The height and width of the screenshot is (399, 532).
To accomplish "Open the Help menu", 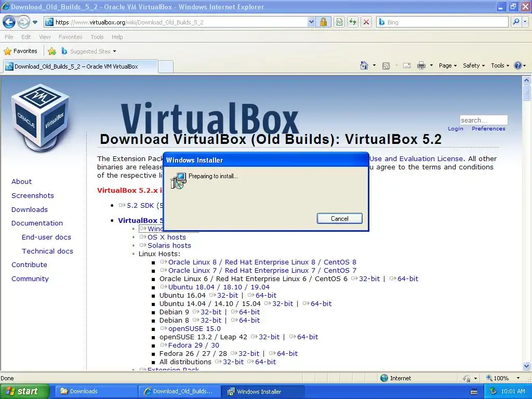I will [x=117, y=37].
